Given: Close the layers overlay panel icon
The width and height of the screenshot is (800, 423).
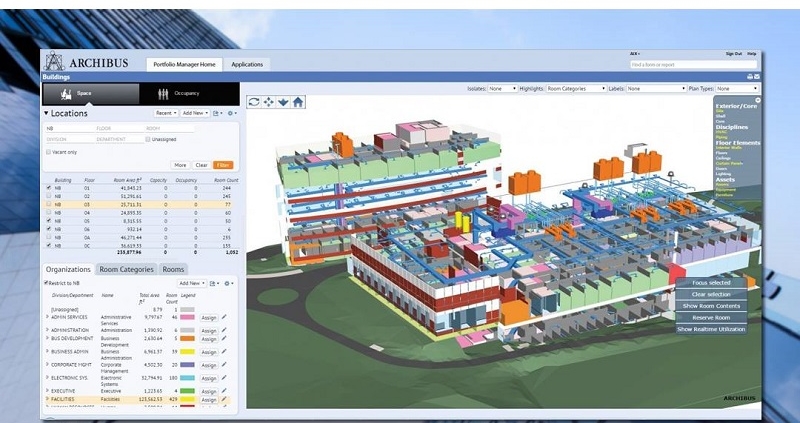Looking at the screenshot, I should [x=758, y=100].
